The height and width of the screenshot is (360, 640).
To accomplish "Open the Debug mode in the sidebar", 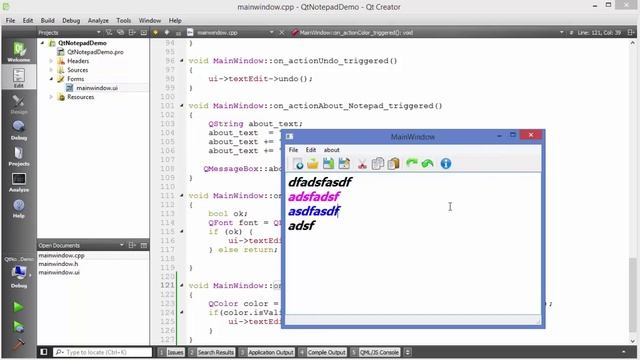I will [19, 130].
